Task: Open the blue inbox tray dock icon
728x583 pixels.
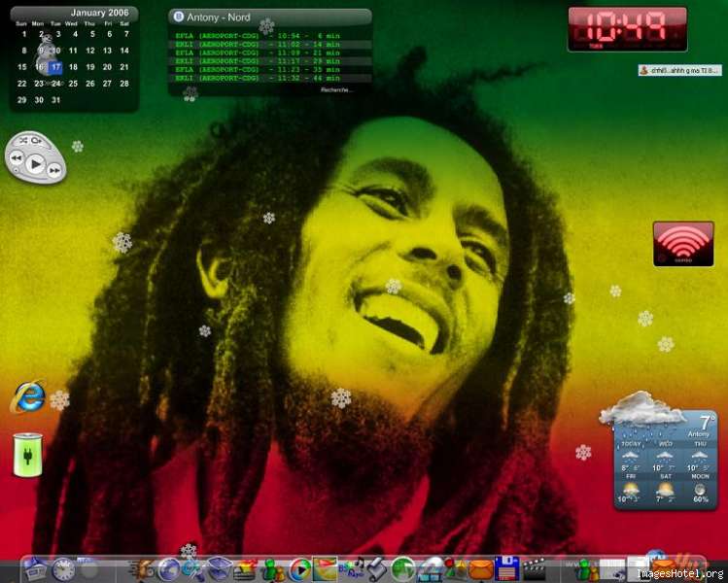Action: (x=219, y=568)
